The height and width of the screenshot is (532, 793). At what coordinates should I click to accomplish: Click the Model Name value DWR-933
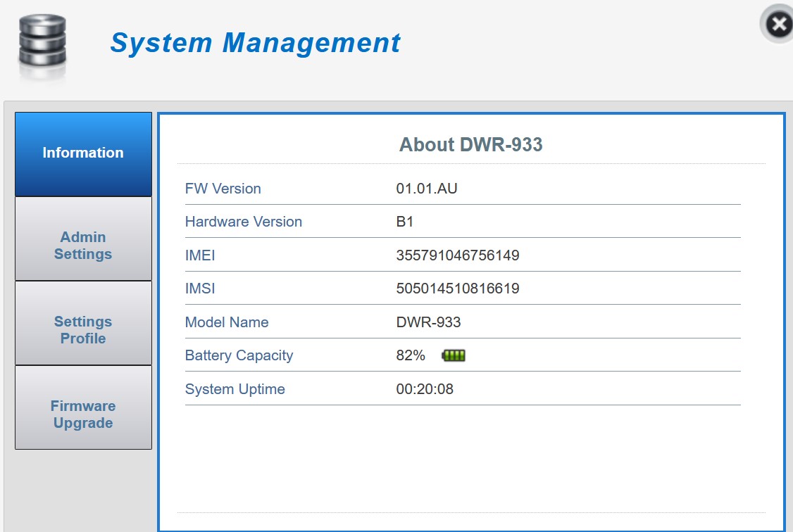click(x=428, y=322)
